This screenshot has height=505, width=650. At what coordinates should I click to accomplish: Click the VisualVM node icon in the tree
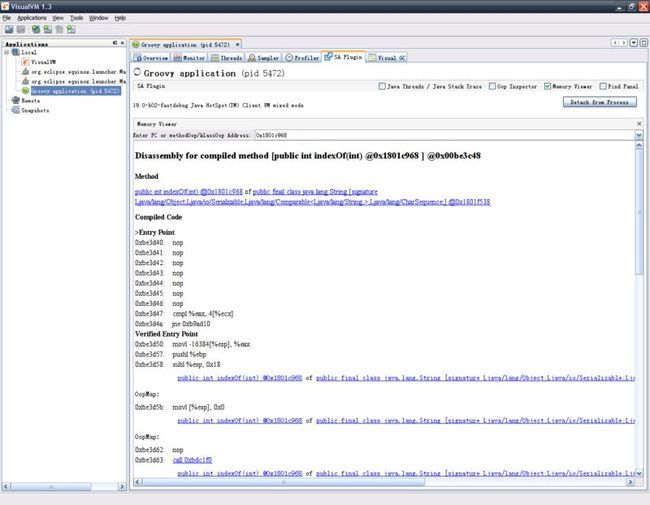point(25,62)
